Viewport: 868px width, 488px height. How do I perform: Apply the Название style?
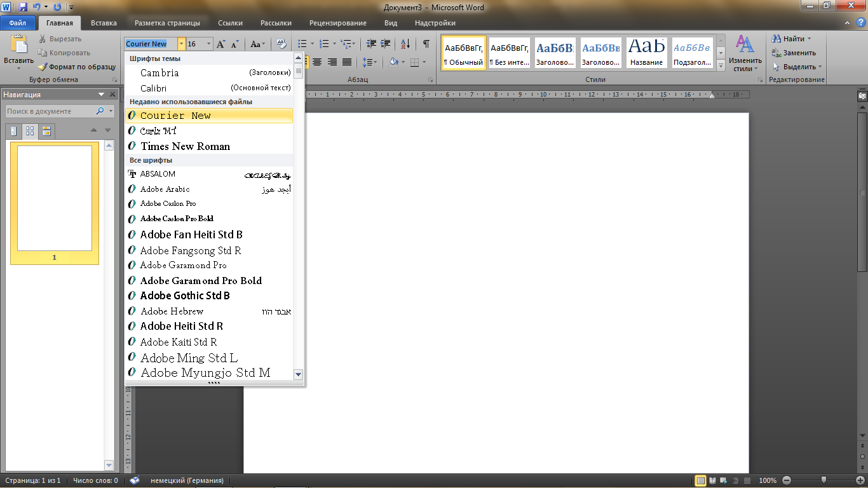pyautogui.click(x=647, y=53)
